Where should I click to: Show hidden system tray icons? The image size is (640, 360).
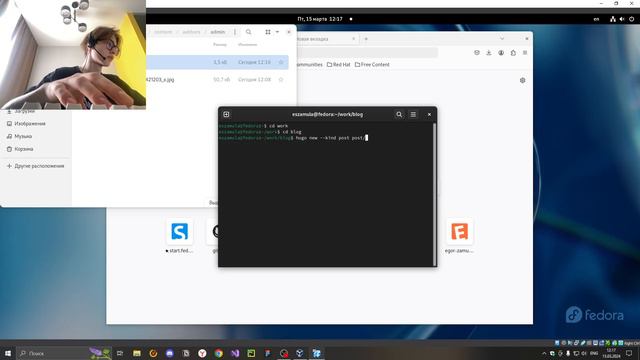coord(544,353)
